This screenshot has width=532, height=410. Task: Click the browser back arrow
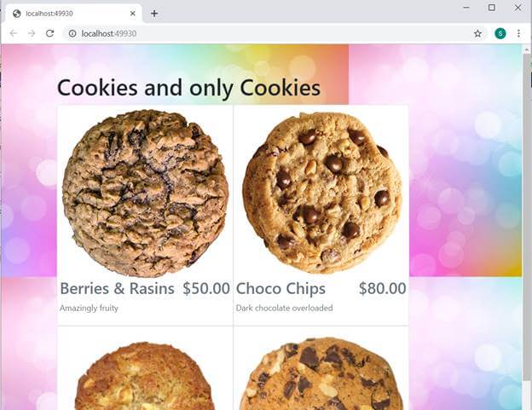tap(14, 33)
